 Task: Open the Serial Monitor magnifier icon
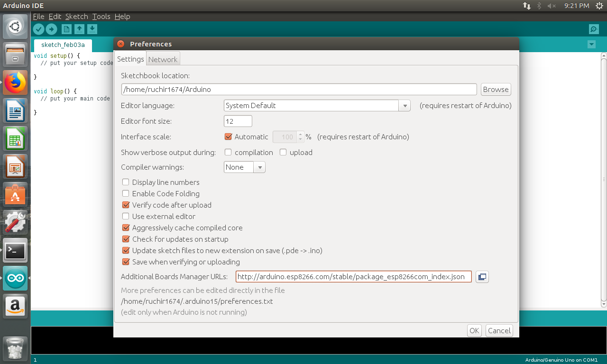coord(594,29)
